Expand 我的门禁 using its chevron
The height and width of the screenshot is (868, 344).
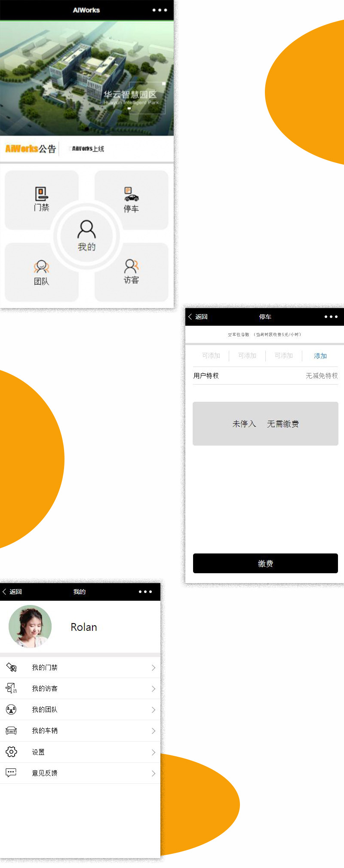click(x=154, y=668)
